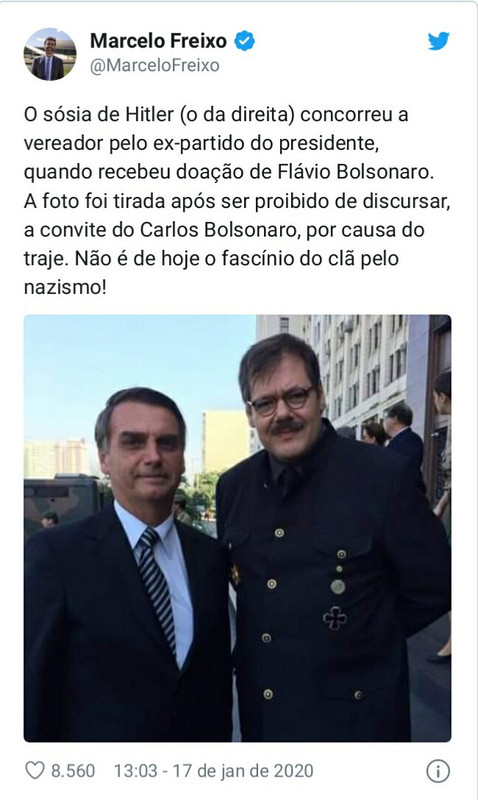
Task: Open Marcelo Freixo's profile avatar
Action: (x=50, y=54)
